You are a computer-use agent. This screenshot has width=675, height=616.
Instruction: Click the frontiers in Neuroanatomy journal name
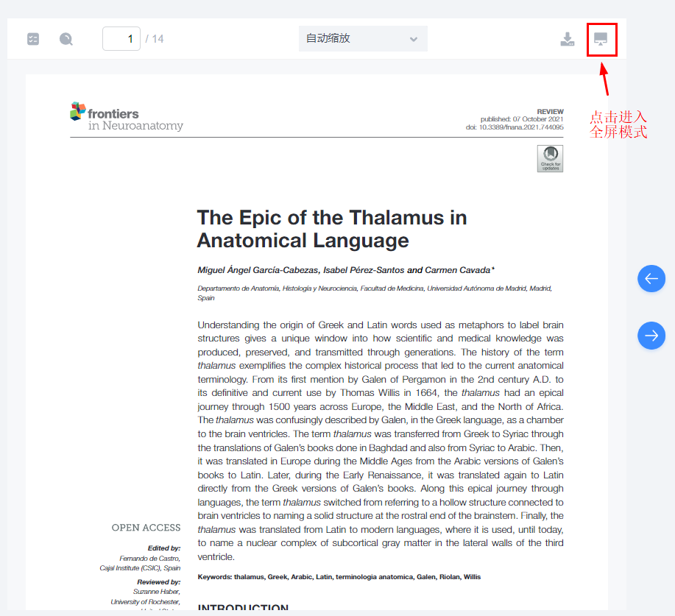(x=135, y=120)
